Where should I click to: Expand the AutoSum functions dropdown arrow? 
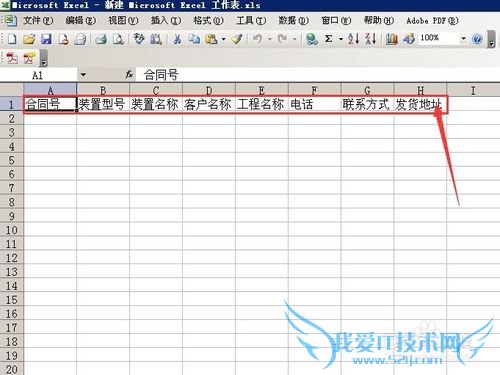coord(341,39)
